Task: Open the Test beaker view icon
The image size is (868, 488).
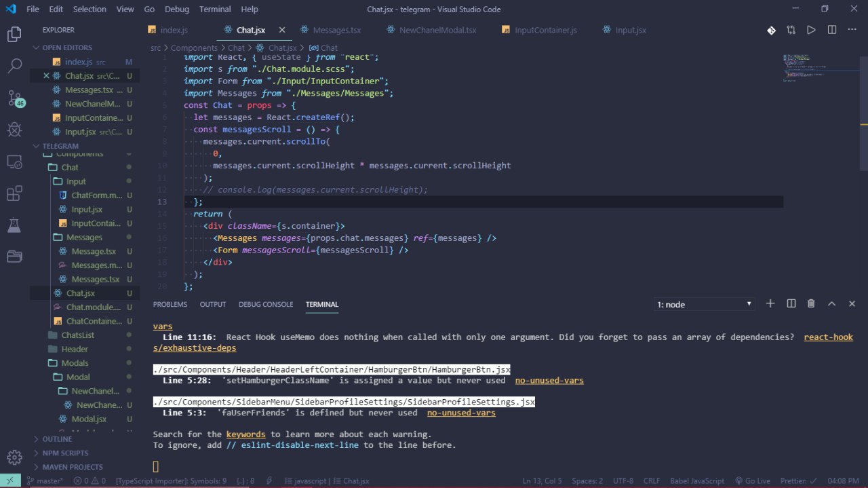Action: coord(14,225)
